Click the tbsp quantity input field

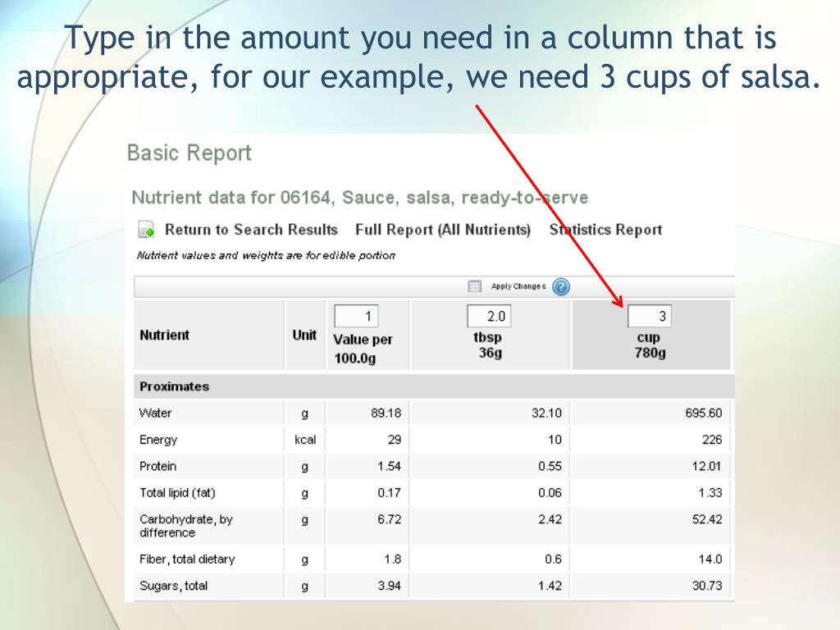[x=489, y=316]
